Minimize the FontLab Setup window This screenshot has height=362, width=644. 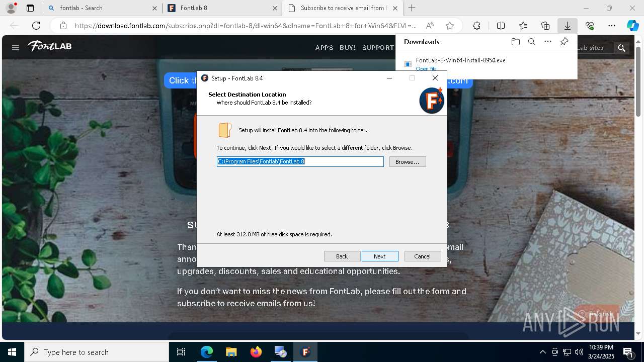tap(389, 78)
